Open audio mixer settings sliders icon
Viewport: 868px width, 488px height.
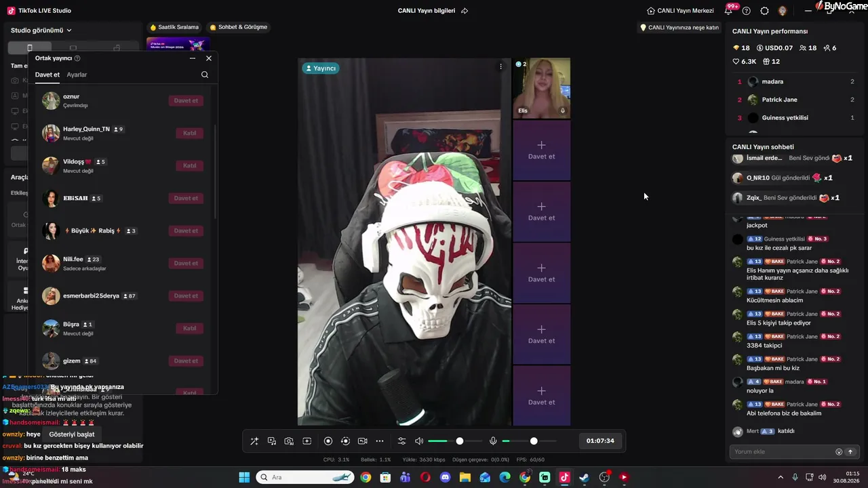(x=401, y=441)
